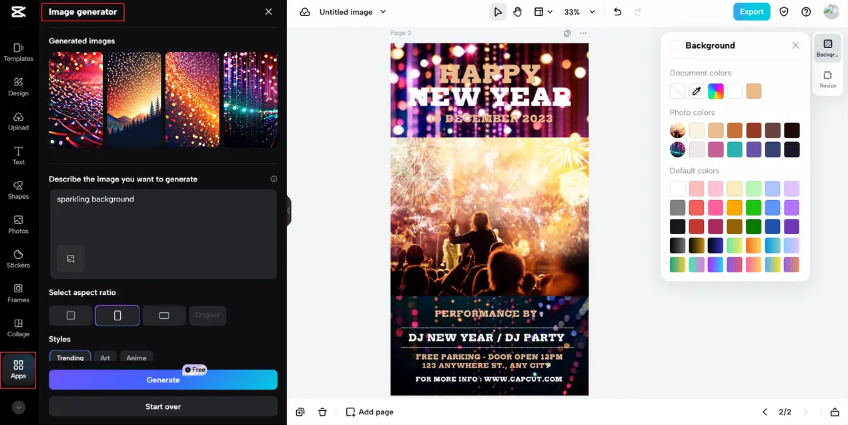Open the Upload sidebar panel
Image resolution: width=848 pixels, height=425 pixels.
pyautogui.click(x=18, y=121)
